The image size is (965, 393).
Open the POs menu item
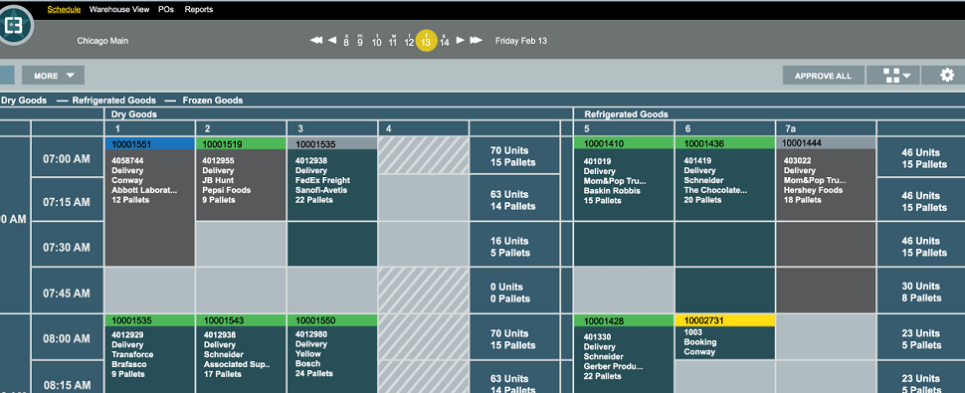click(166, 9)
